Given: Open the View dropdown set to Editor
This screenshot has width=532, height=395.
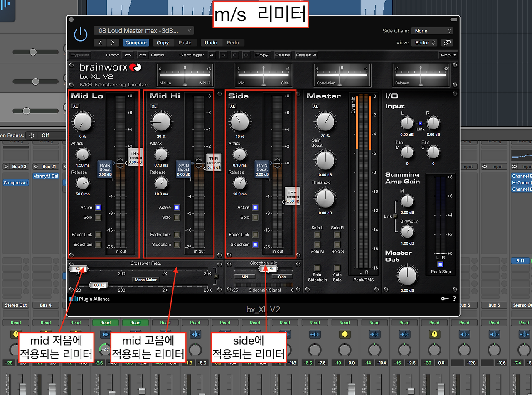Looking at the screenshot, I should [424, 43].
